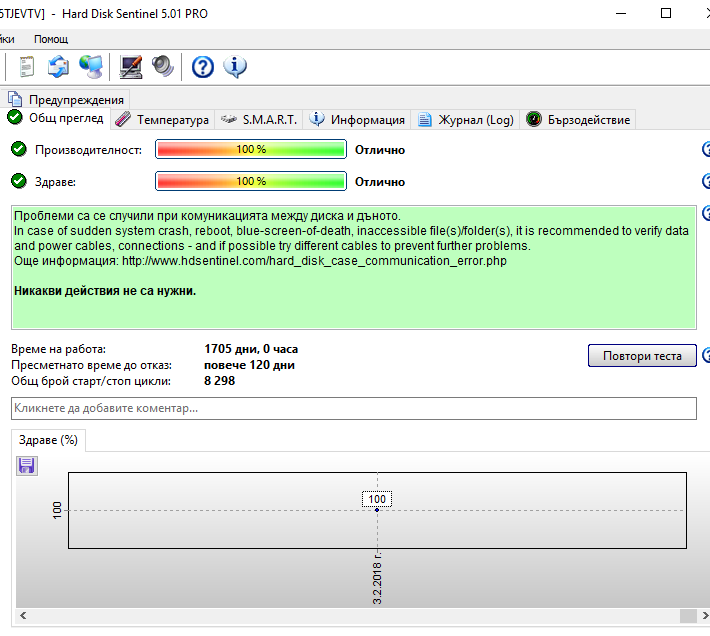
Task: Click the graph scrollbar left arrow
Action: click(x=23, y=616)
